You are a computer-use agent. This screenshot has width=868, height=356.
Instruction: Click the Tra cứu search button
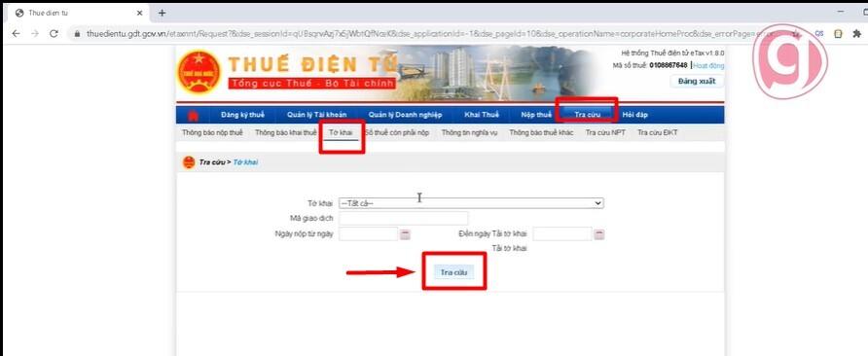453,272
